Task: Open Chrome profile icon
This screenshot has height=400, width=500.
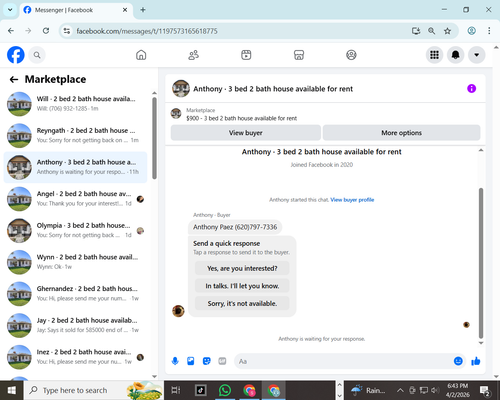Action: pyautogui.click(x=471, y=31)
